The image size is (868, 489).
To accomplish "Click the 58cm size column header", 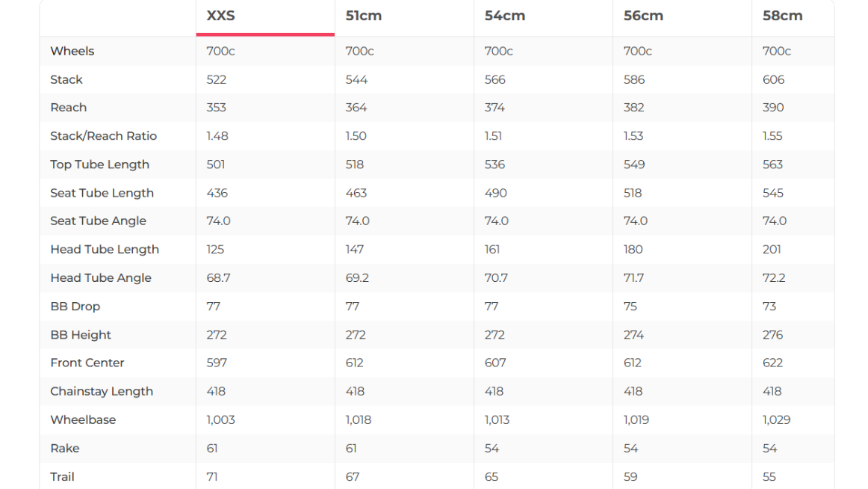I will pos(782,16).
